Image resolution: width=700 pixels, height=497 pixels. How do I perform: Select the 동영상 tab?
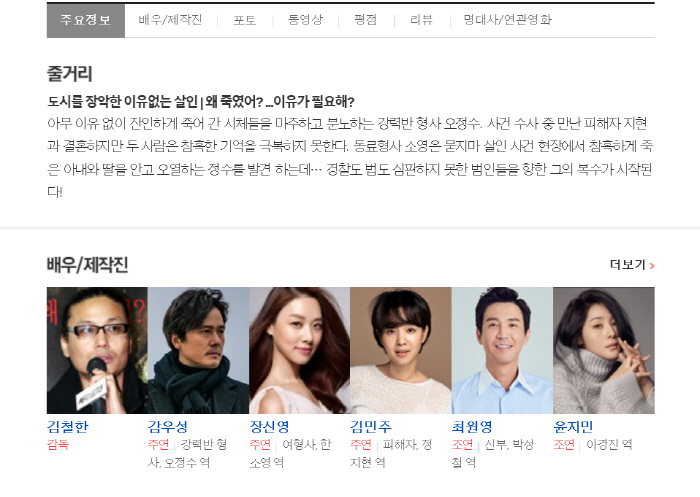[x=305, y=20]
